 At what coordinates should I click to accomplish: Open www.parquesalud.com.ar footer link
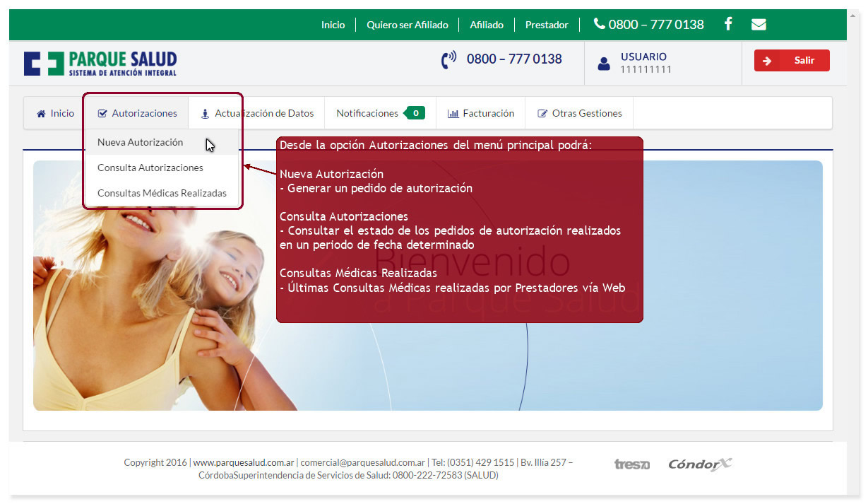click(x=244, y=462)
